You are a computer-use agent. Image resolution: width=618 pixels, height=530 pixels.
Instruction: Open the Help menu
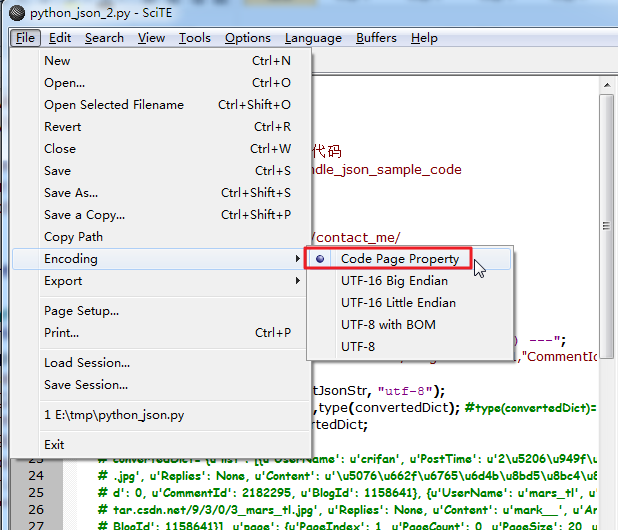click(424, 38)
